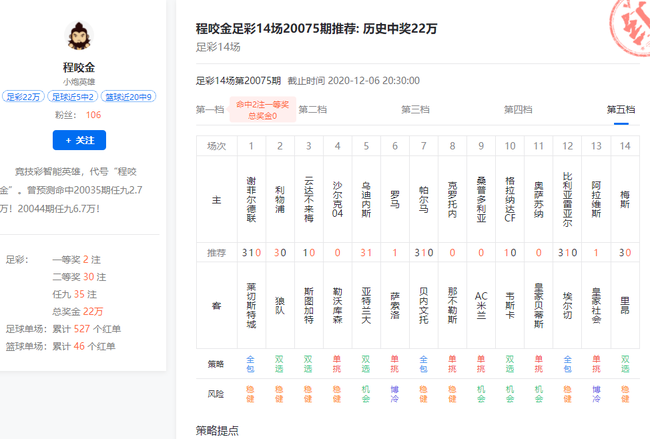Click the 程咬金 avatar image

pos(79,38)
